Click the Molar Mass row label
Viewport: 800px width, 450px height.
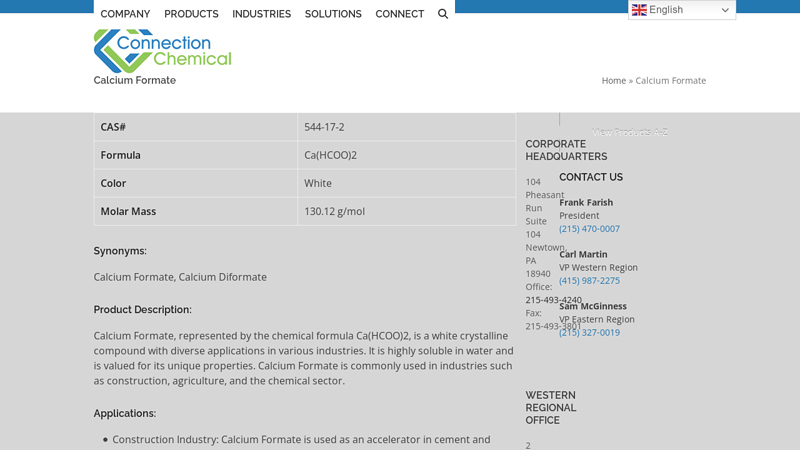coord(128,211)
